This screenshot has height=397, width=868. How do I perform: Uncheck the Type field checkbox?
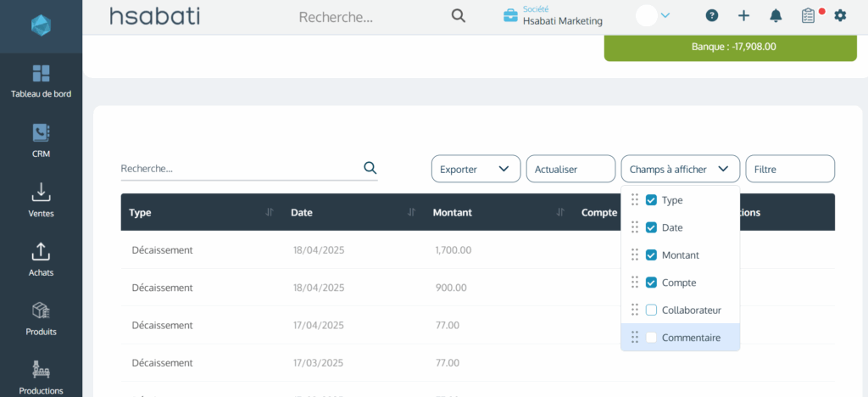(651, 200)
